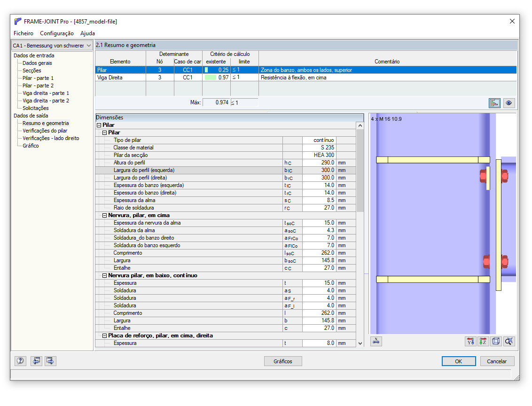Click the help question mark icon
The image size is (532, 406).
tap(20, 361)
